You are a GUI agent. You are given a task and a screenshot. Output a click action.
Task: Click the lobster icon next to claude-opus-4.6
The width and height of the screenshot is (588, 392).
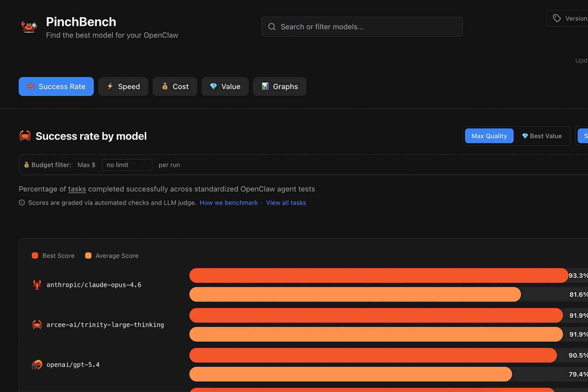(x=37, y=285)
